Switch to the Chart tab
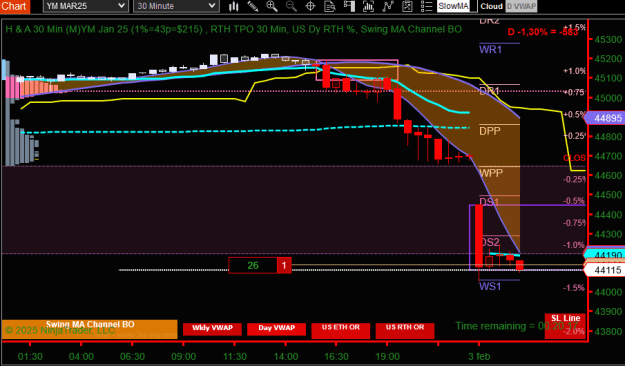The image size is (625, 366). coord(14,6)
